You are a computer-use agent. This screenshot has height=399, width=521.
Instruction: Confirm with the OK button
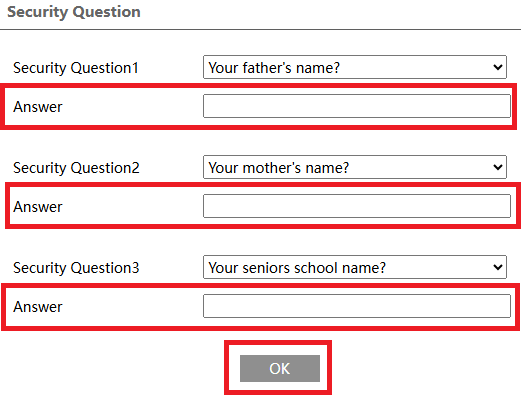click(280, 368)
